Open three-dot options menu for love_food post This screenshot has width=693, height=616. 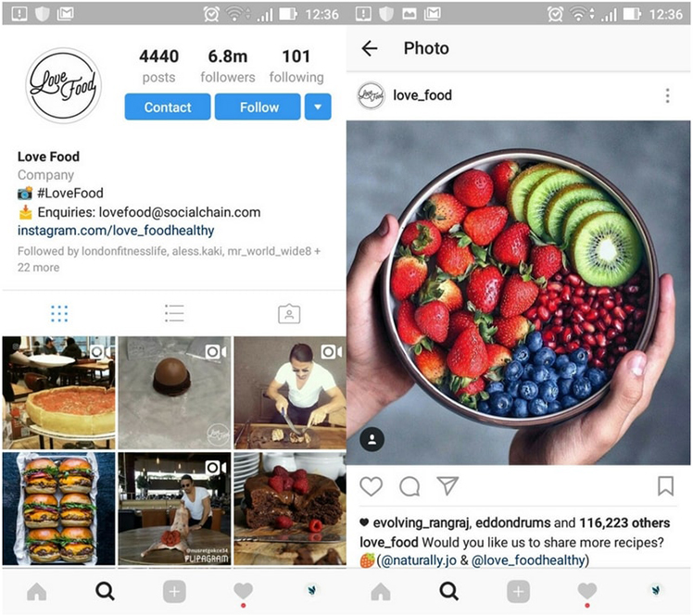(x=667, y=95)
